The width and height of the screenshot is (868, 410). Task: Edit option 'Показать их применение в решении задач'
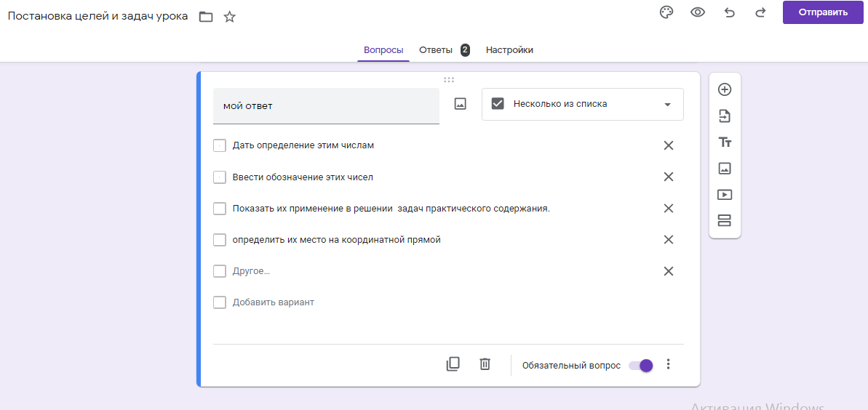coord(391,209)
